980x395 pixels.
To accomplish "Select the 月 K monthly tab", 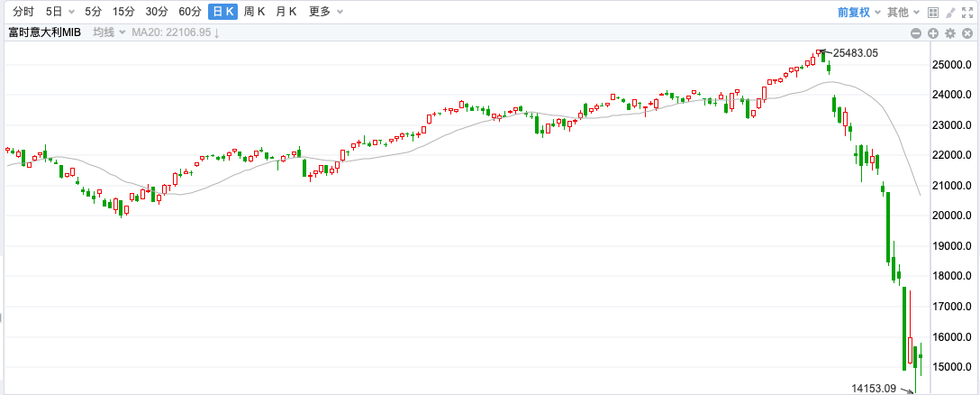I will (x=286, y=11).
